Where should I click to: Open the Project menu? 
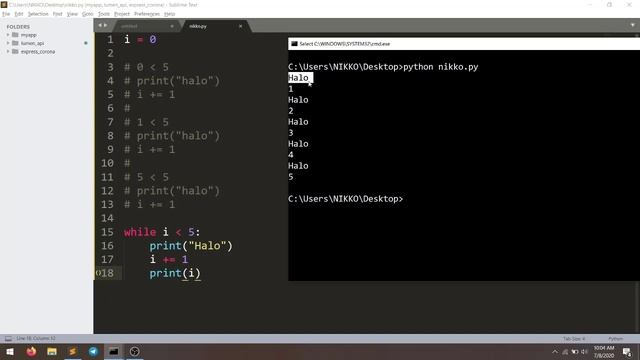click(x=122, y=14)
